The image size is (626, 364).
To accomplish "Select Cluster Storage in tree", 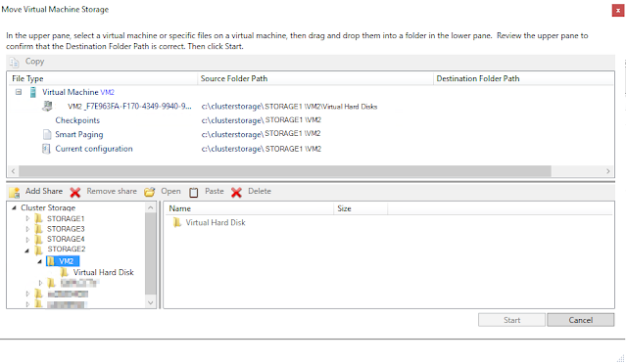I will coord(48,207).
